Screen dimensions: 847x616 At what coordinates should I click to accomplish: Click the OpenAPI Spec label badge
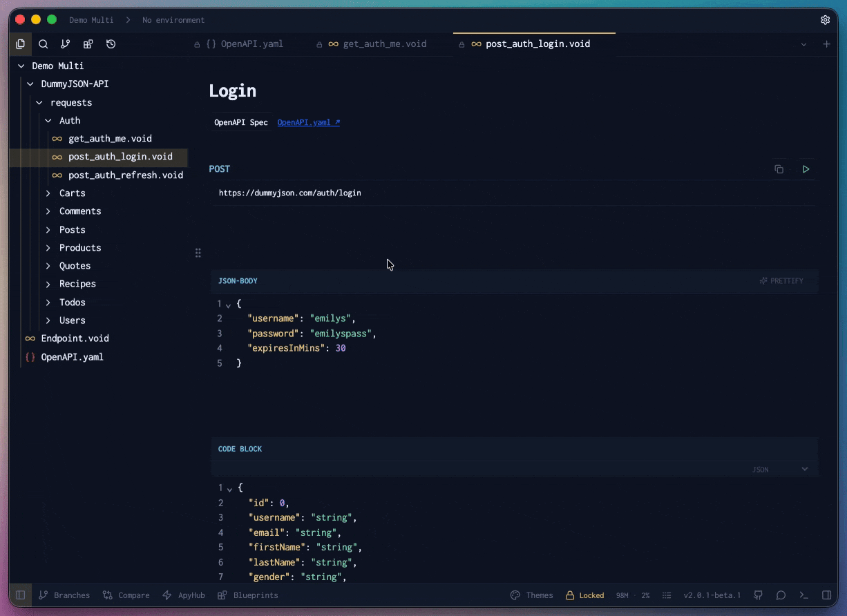241,122
